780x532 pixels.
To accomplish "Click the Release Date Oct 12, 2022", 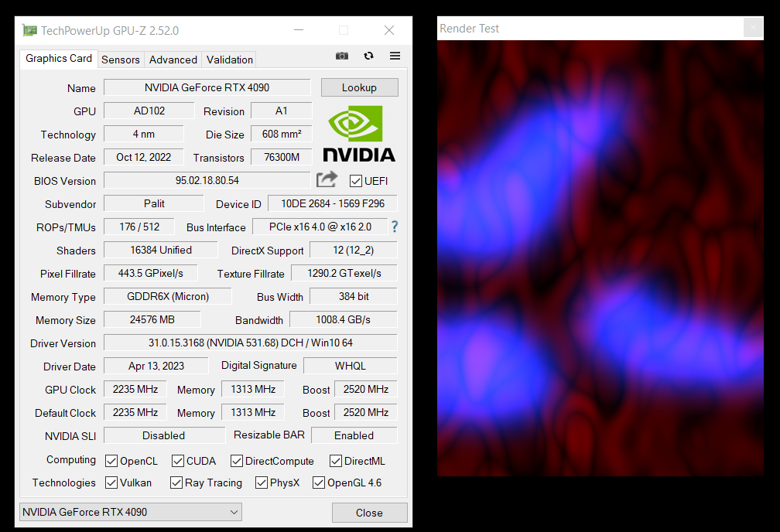I will [x=143, y=157].
